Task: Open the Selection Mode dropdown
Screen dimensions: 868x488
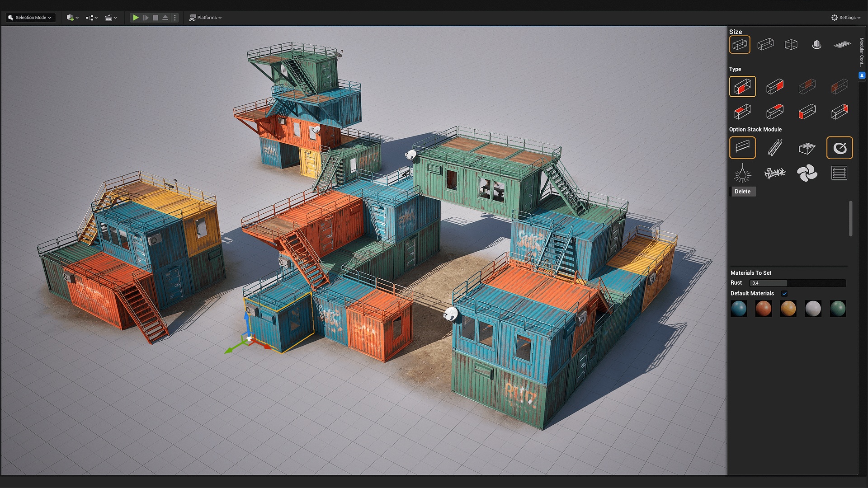Action: point(30,17)
